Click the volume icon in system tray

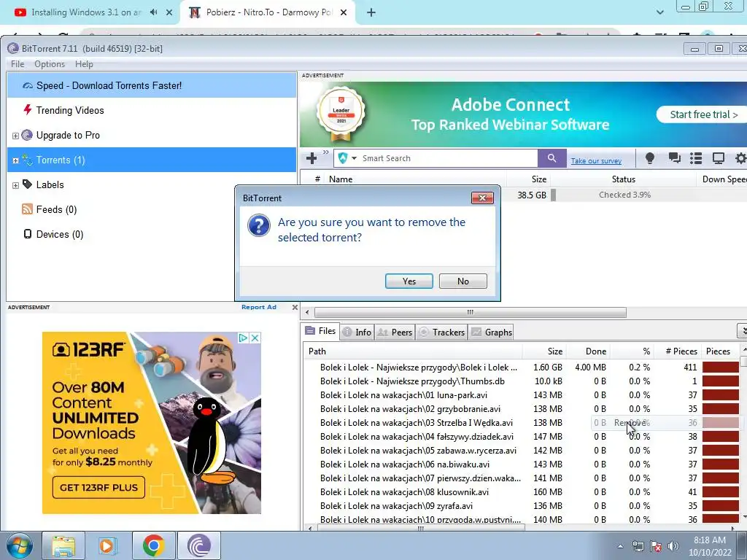(x=673, y=545)
